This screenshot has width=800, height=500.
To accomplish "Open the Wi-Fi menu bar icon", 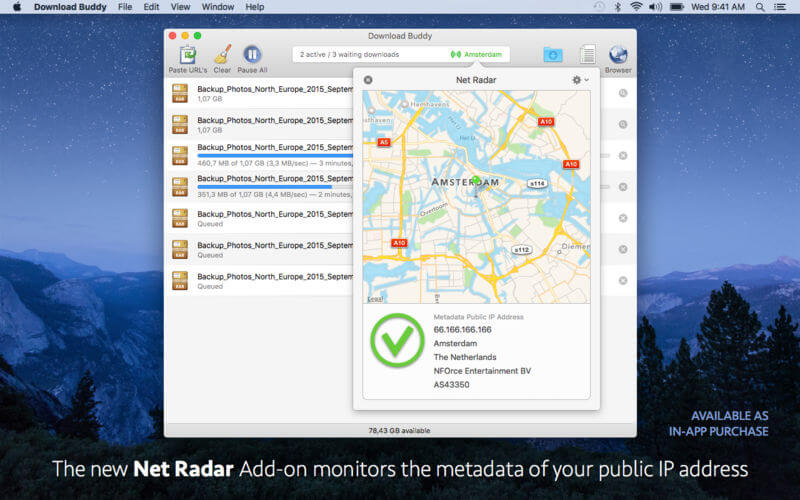I will [x=636, y=7].
